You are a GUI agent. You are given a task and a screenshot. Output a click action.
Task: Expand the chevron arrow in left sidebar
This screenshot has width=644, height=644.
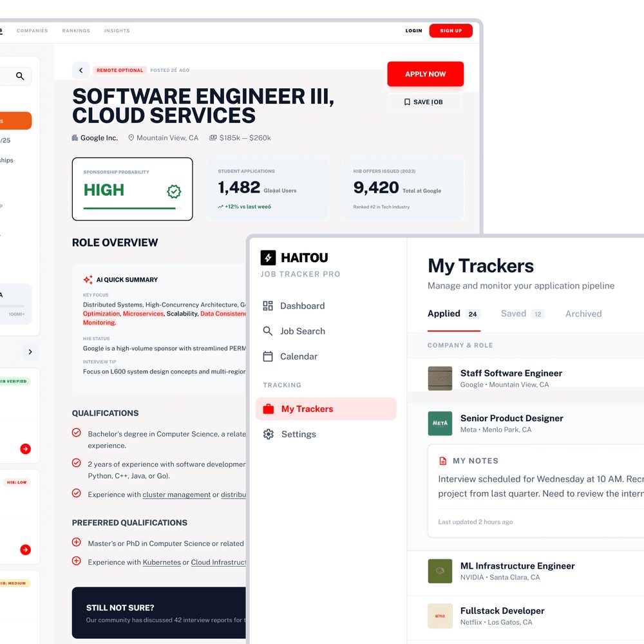30,352
